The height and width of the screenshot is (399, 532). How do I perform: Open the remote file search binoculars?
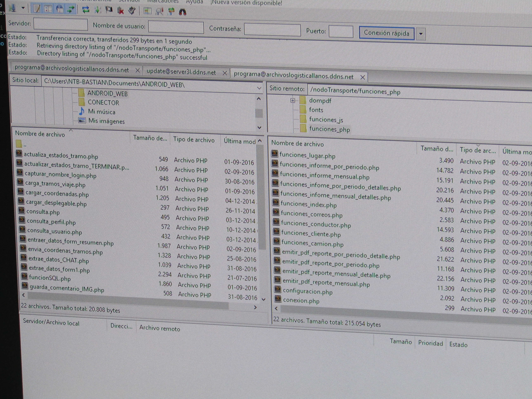183,12
